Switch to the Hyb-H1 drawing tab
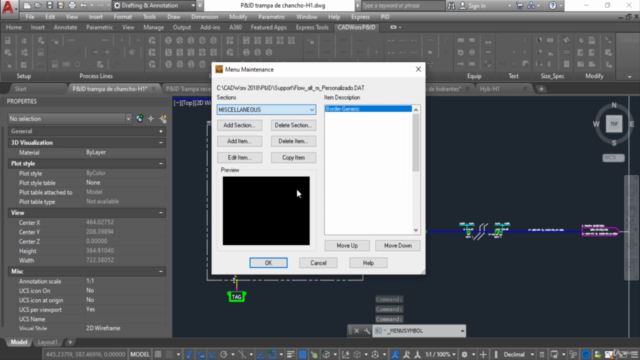Screen dimensions: 640x360 490,89
